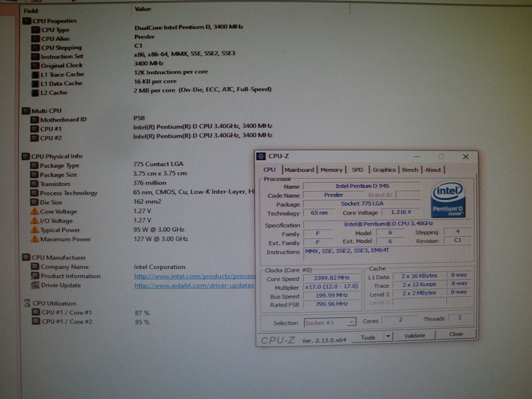The height and width of the screenshot is (399, 532).
Task: Switch to the Bench tab in CPU-Z
Action: (410, 170)
